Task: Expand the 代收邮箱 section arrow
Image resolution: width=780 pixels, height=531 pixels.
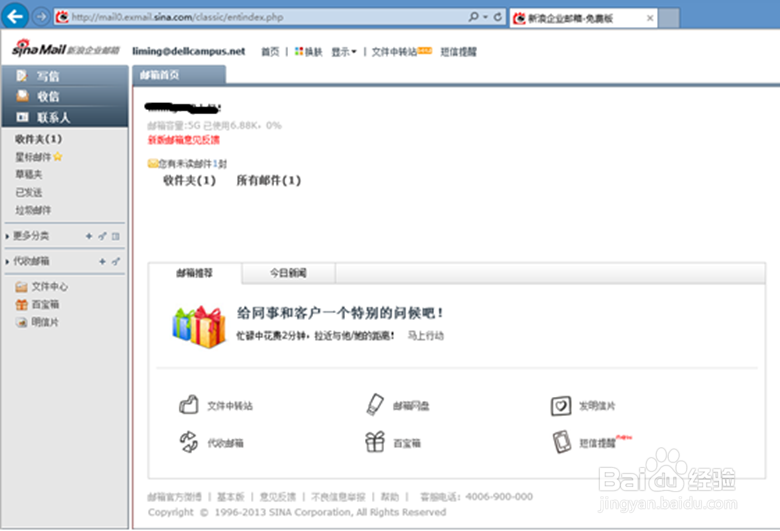Action: (x=7, y=261)
